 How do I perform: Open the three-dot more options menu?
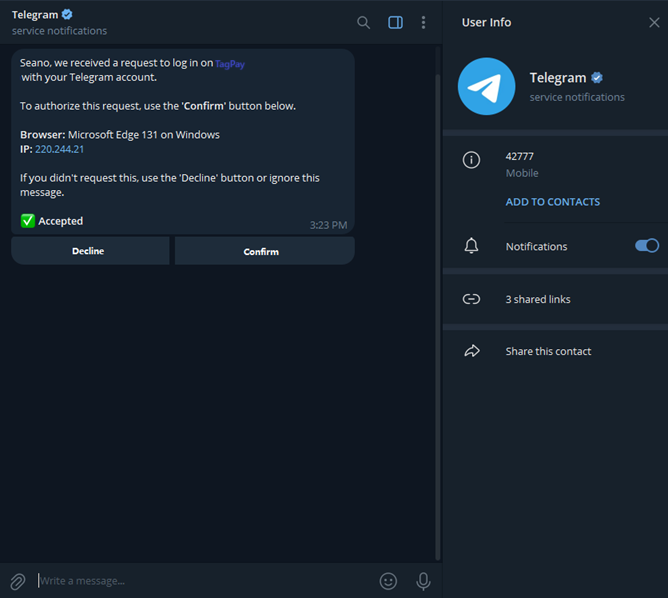coord(424,23)
